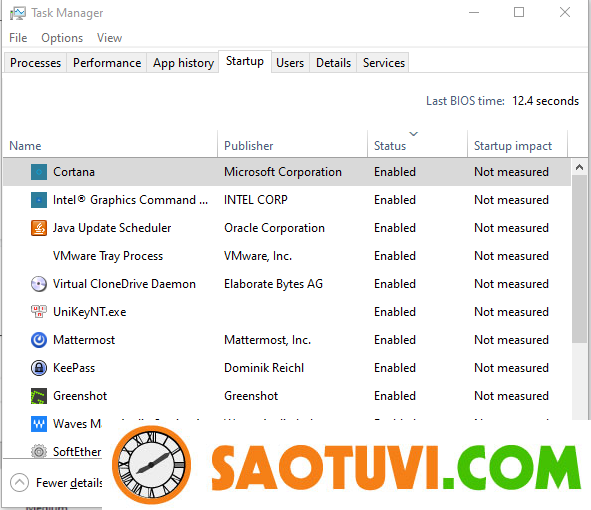
Task: Click the scrollbar up arrow
Action: (x=580, y=167)
